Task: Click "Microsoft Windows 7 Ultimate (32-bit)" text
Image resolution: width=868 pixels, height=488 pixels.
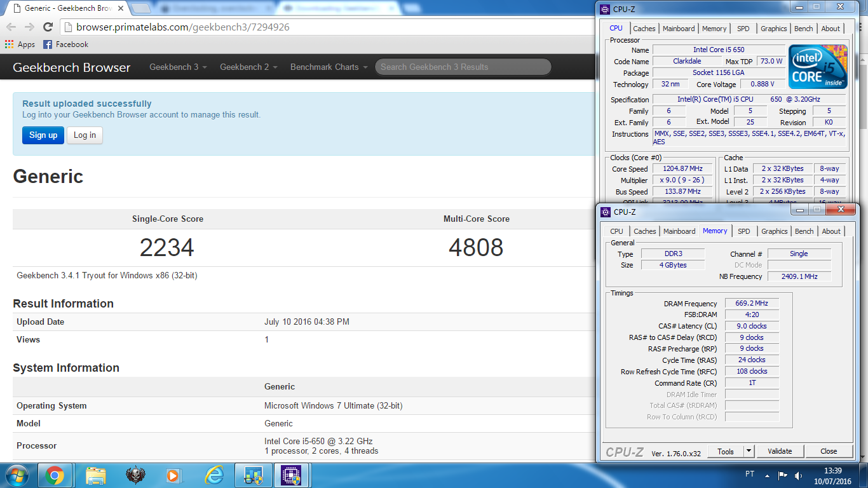Action: click(333, 405)
